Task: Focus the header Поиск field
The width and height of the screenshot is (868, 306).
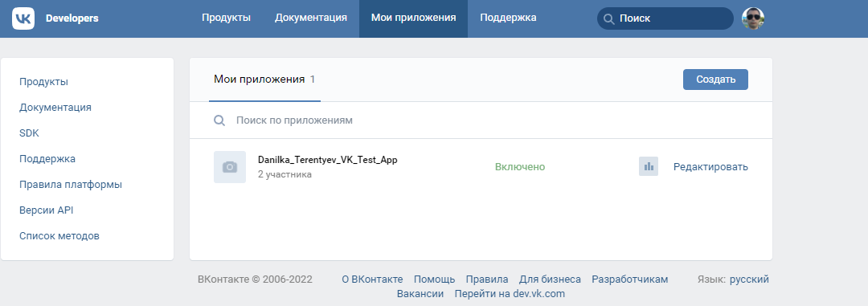Action: pos(665,18)
